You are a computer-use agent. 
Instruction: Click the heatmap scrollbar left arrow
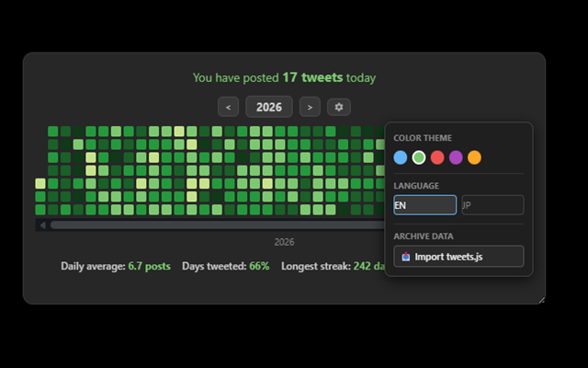[42, 225]
